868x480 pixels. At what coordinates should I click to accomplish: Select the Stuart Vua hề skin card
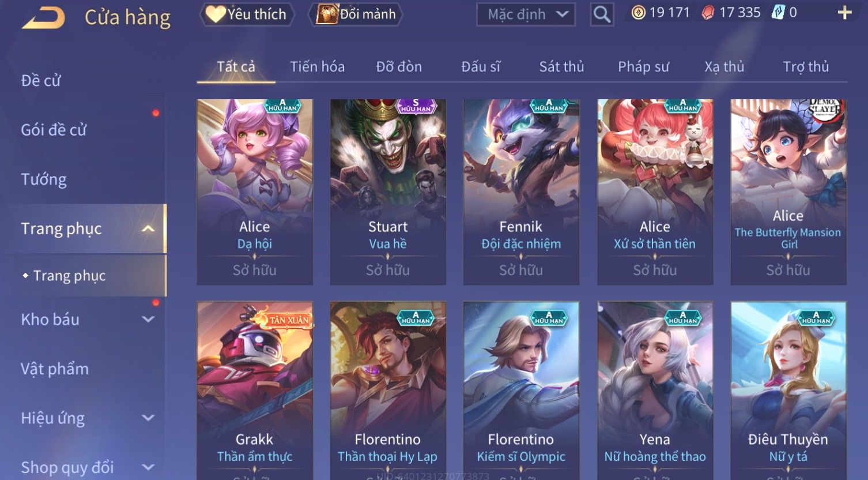pyautogui.click(x=388, y=192)
